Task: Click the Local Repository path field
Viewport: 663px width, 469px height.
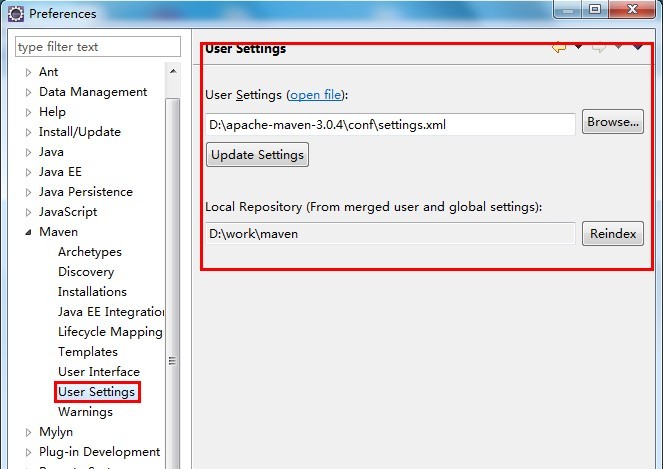Action: click(x=390, y=233)
